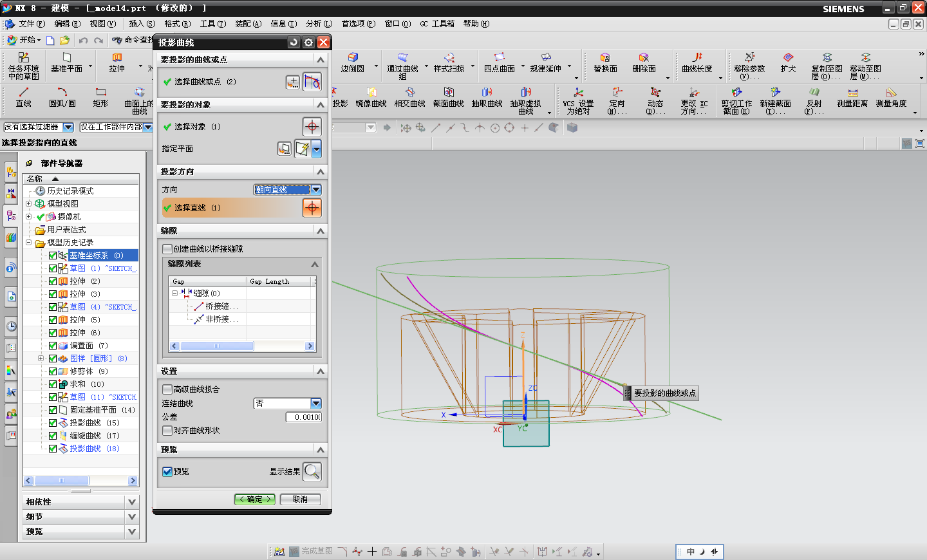Click the 显示结果 magnifier icon
The width and height of the screenshot is (927, 560).
pos(312,472)
